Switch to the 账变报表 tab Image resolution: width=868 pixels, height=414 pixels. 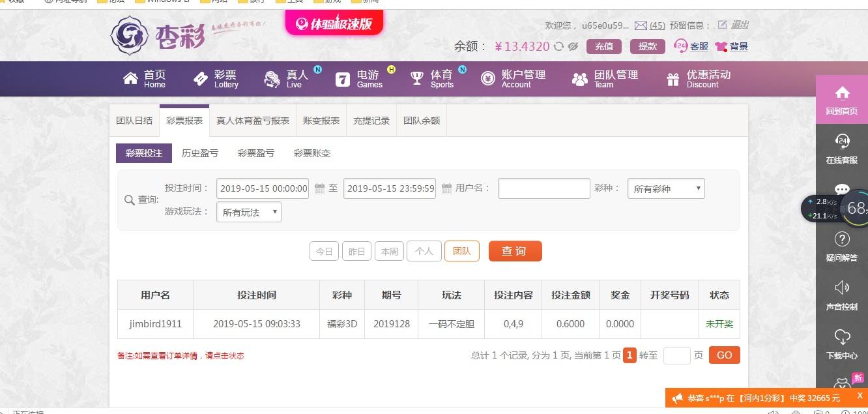click(x=321, y=121)
